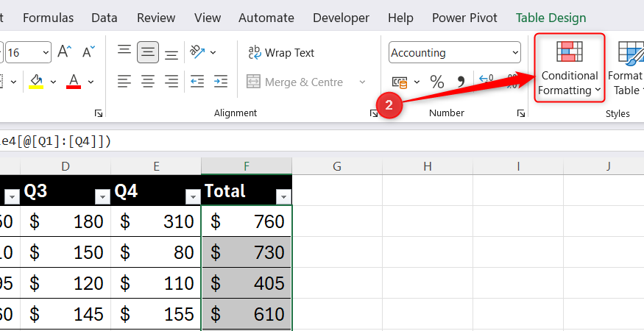Apply bottom align to cell text
The image size is (644, 331).
[171, 54]
